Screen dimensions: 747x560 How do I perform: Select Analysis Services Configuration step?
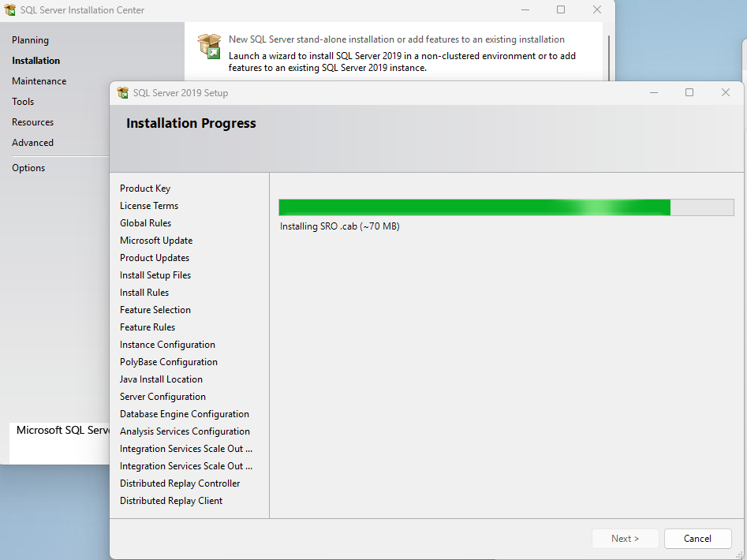(x=185, y=431)
